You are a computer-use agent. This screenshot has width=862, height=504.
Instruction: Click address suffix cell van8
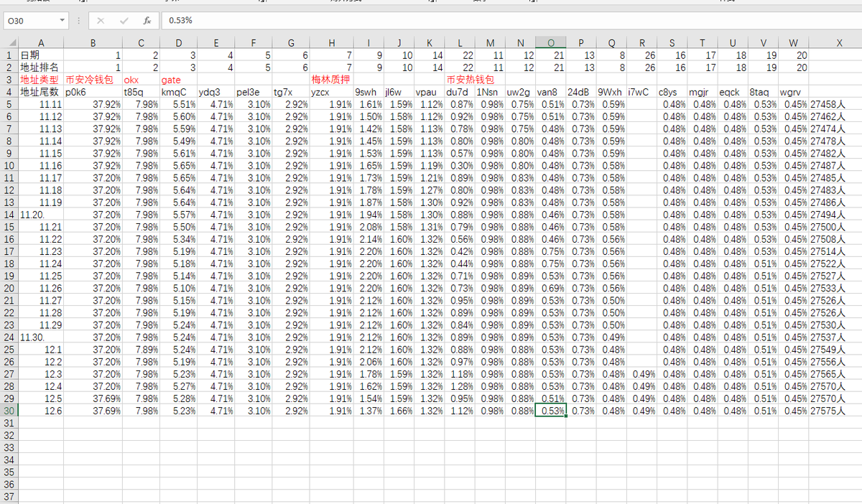point(550,92)
